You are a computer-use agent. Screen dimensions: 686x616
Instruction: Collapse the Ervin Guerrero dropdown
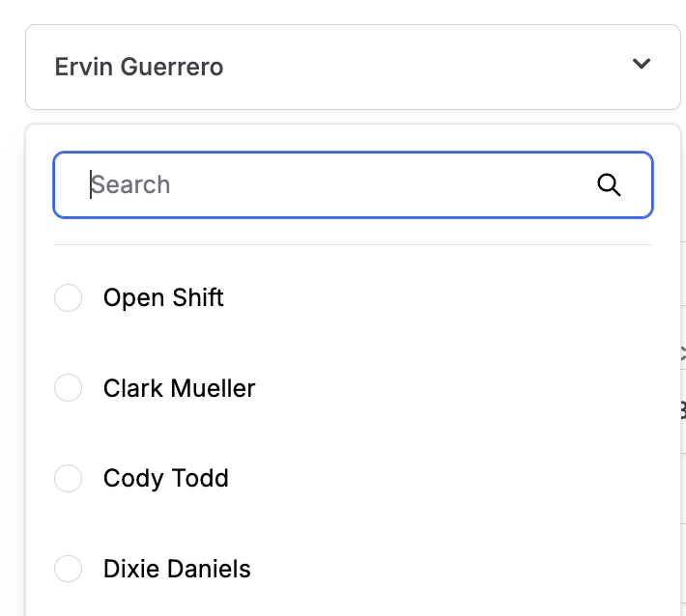coord(641,65)
